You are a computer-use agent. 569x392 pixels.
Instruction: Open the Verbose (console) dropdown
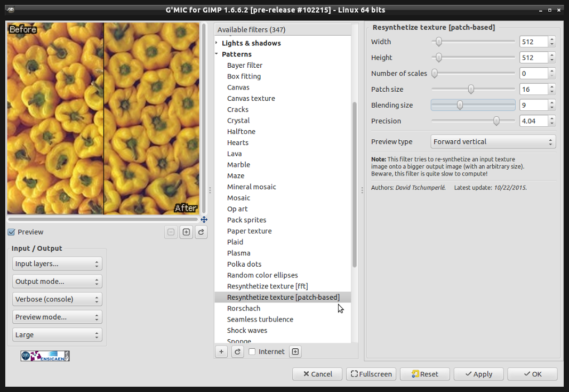57,299
